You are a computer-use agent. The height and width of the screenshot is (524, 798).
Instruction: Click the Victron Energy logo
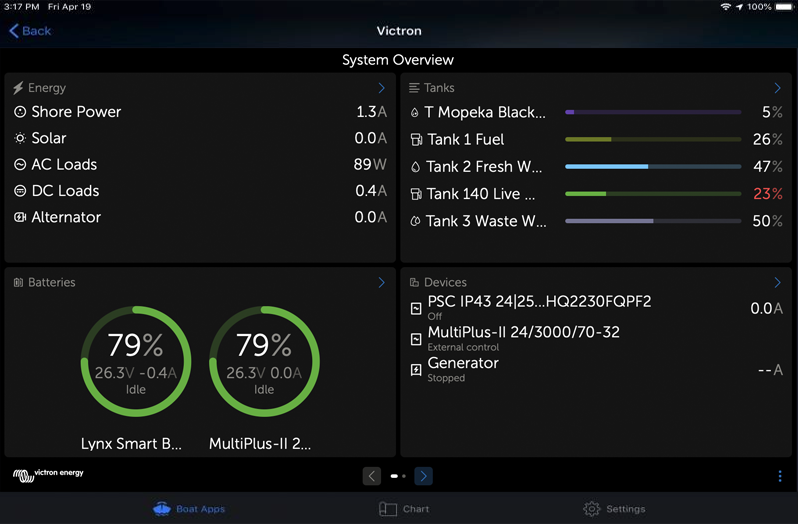click(48, 475)
